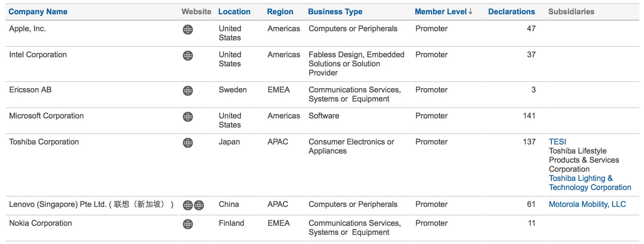The height and width of the screenshot is (244, 644).
Task: Open Intel Corporation website globe icon
Action: 187,56
